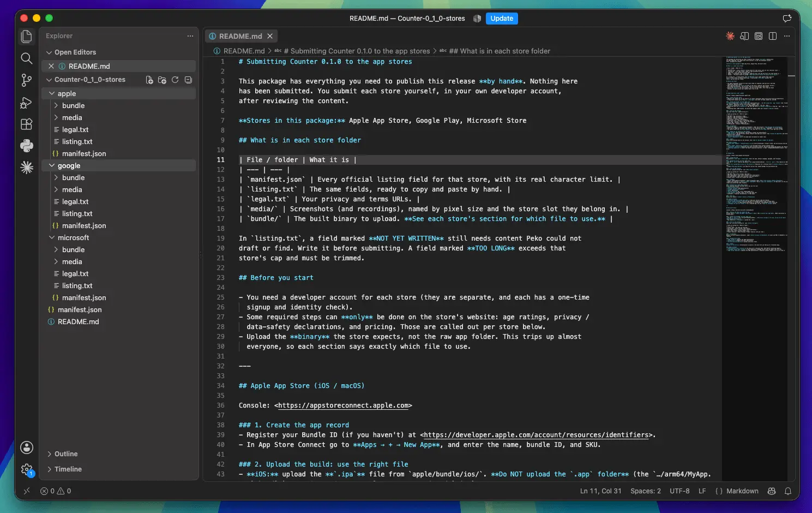Image resolution: width=812 pixels, height=513 pixels.
Task: Open the appstoreconnect.apple.com link
Action: [344, 405]
